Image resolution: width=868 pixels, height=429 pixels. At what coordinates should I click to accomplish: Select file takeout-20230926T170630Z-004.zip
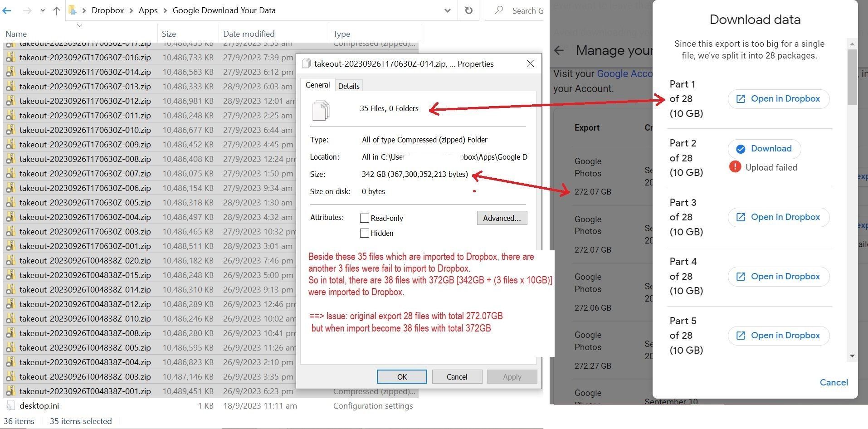click(x=85, y=217)
